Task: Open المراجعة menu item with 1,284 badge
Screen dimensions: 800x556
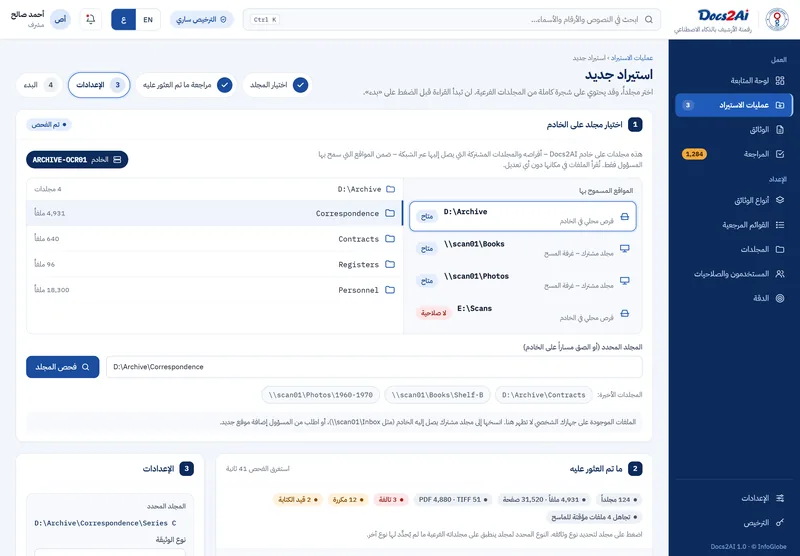Action: [x=734, y=154]
